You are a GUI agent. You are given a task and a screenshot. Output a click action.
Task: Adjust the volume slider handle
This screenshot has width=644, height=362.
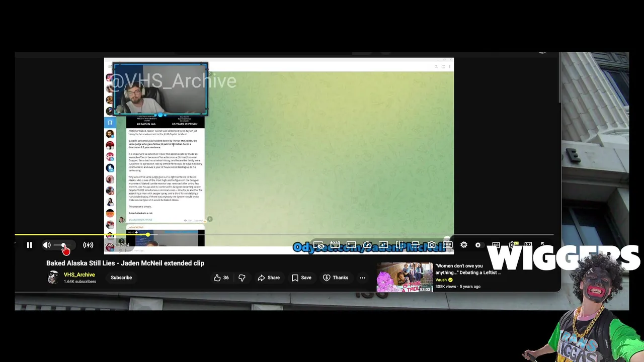63,245
